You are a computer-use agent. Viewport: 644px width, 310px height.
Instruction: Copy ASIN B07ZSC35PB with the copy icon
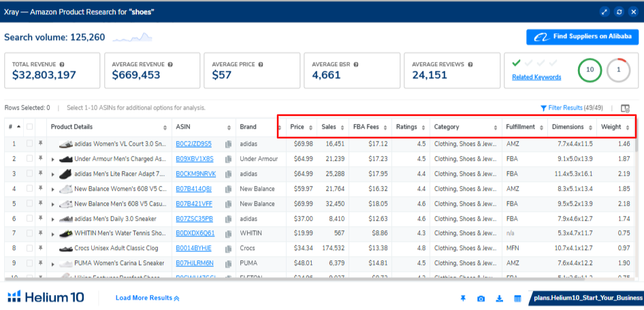point(228,219)
